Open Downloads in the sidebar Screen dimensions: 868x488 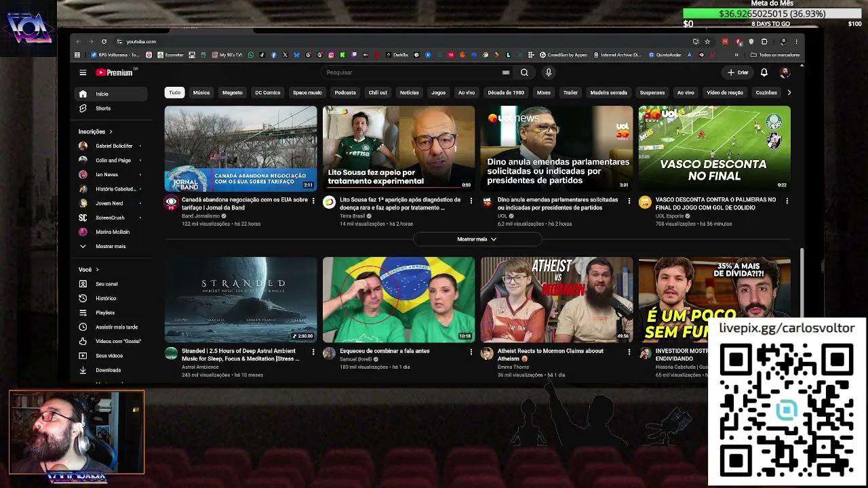pyautogui.click(x=111, y=370)
